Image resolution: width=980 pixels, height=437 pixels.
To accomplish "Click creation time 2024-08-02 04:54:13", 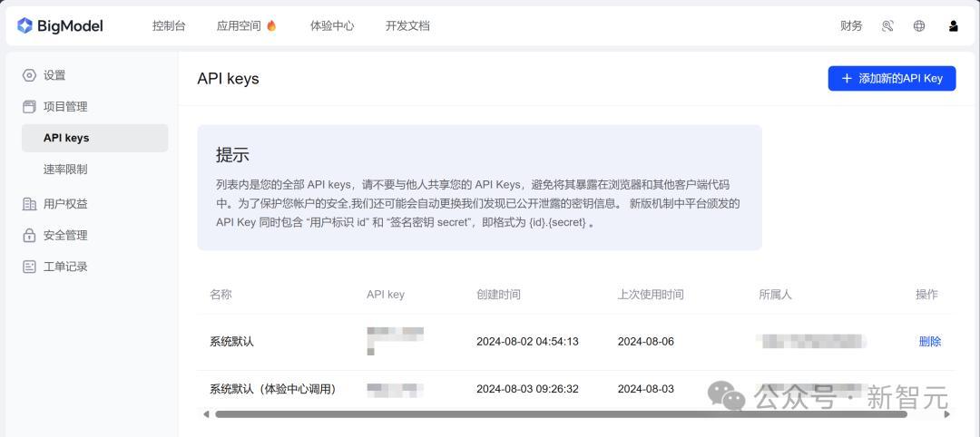I will pos(527,342).
